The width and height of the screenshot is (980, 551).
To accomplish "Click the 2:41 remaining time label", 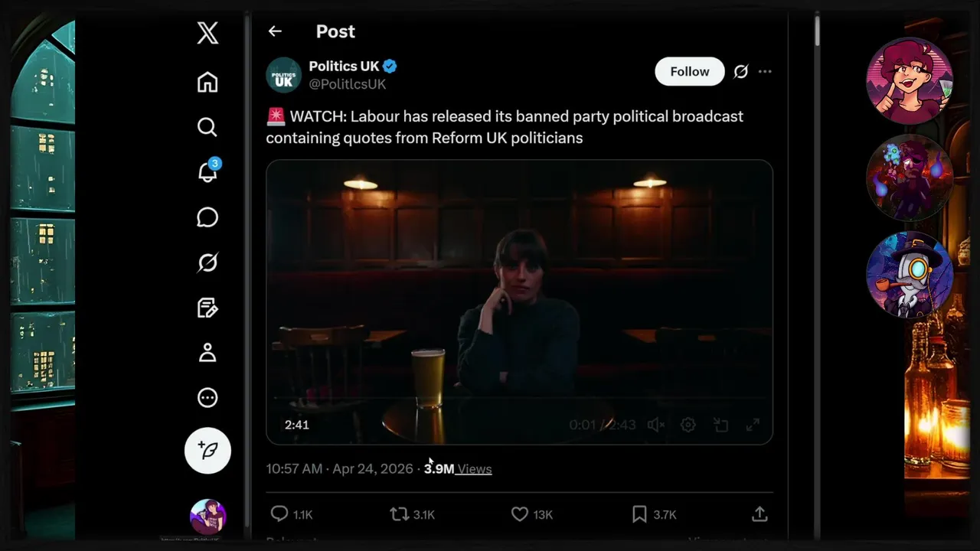I will (x=297, y=425).
